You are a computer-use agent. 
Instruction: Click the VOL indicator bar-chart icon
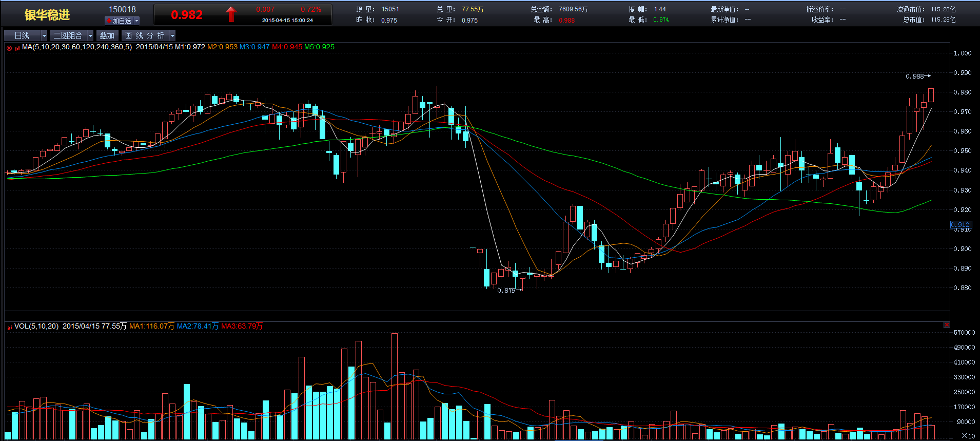point(9,327)
